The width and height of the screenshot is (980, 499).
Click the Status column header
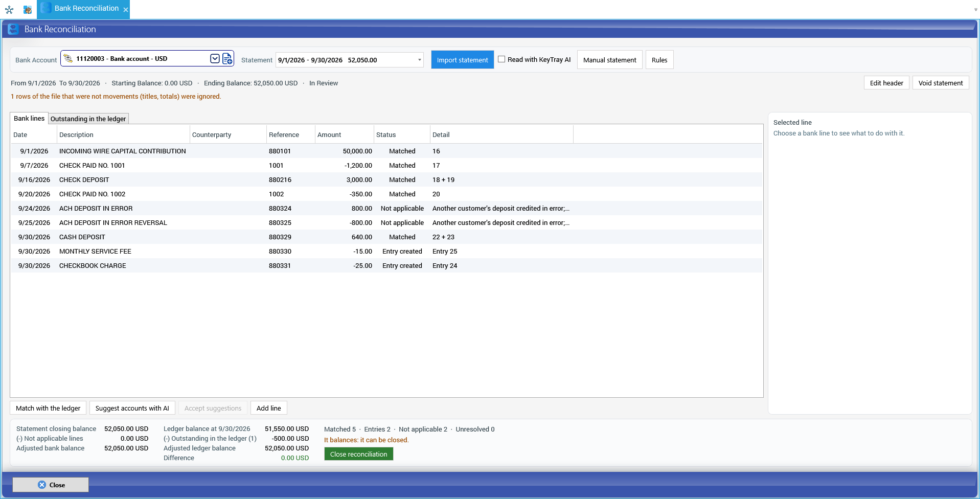coord(402,134)
